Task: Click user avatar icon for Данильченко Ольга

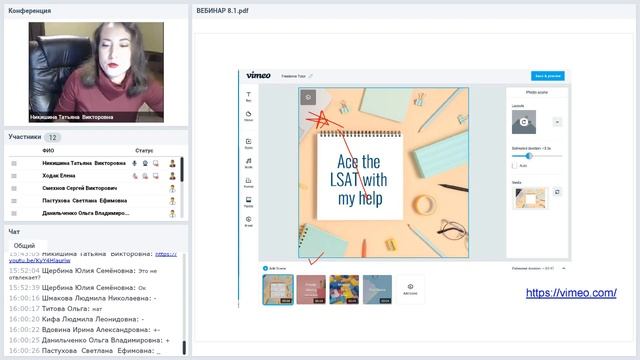Action: [x=172, y=213]
